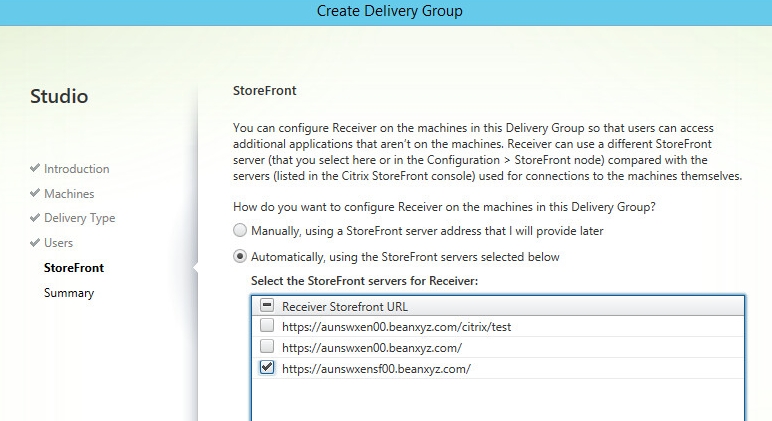Check the https://aunswxen00.beanxyz.com/ checkbox
This screenshot has height=421, width=772.
point(267,346)
